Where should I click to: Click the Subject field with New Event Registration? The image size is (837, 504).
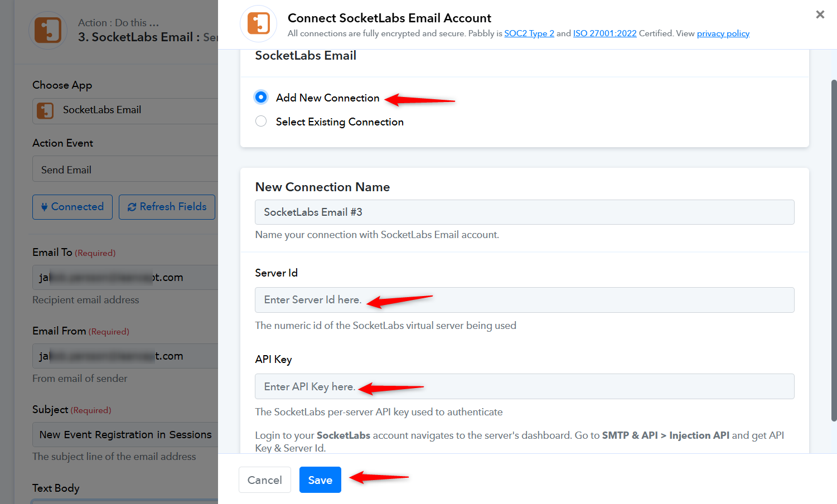125,434
